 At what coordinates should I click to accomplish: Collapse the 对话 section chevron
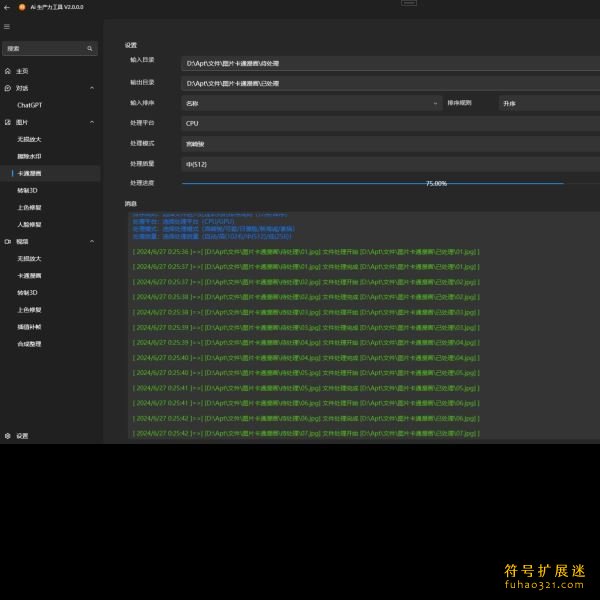pos(92,88)
